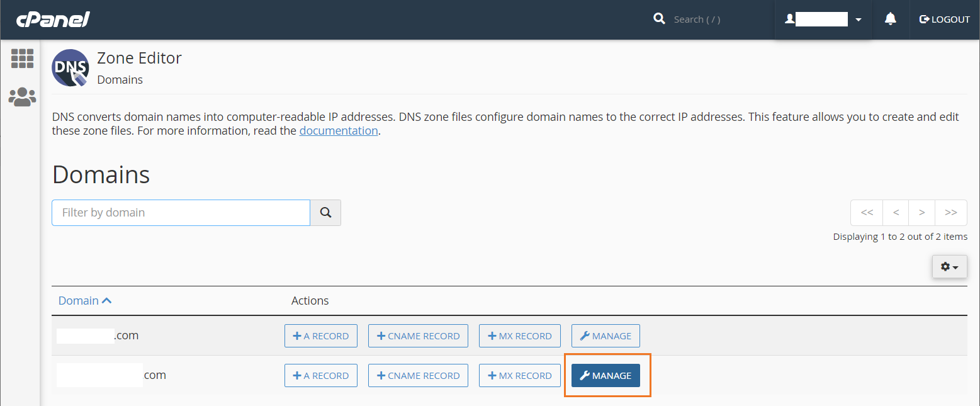Click the notifications bell icon
Viewport: 980px width, 406px height.
point(890,20)
